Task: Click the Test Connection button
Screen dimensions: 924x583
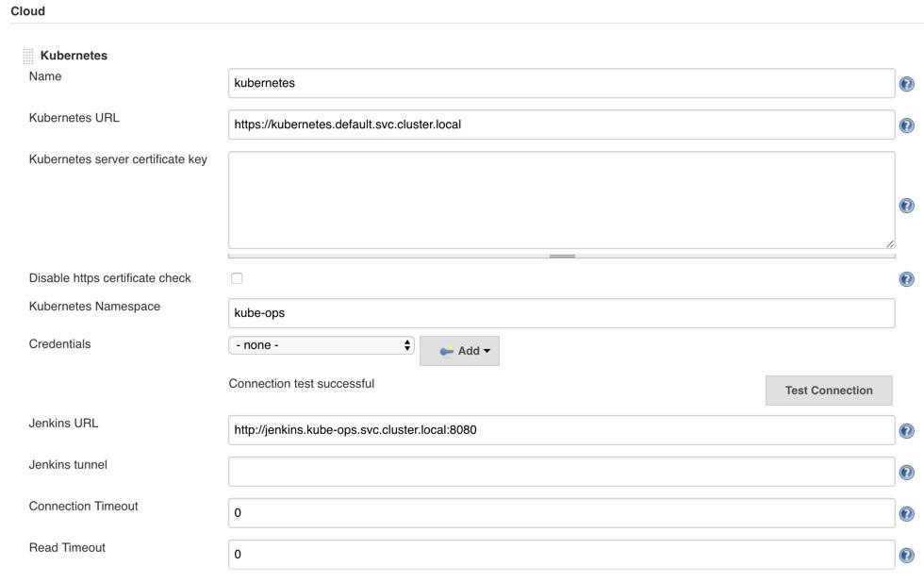Action: tap(828, 390)
